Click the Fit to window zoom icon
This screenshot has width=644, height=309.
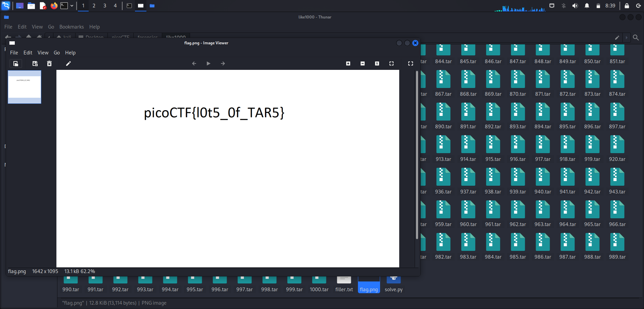tap(392, 63)
